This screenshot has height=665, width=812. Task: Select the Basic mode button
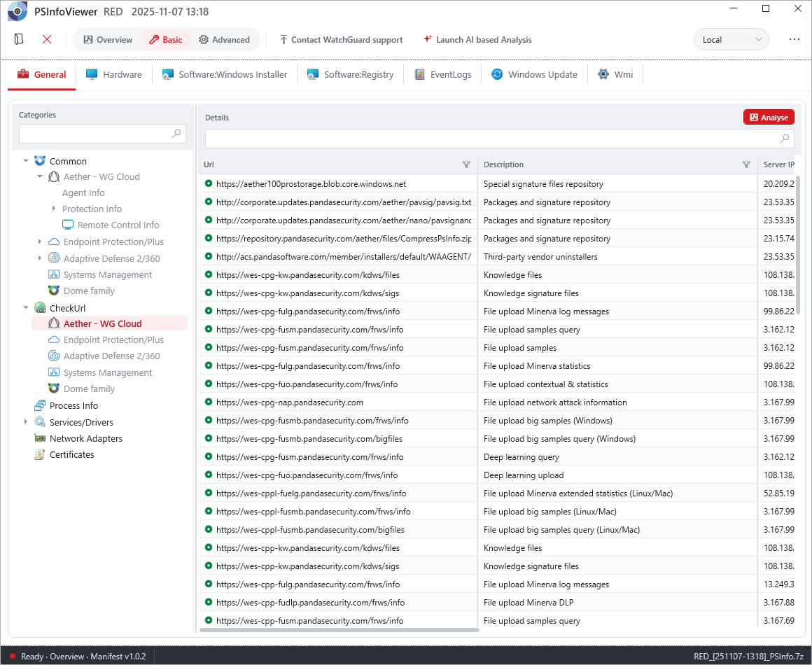[166, 39]
